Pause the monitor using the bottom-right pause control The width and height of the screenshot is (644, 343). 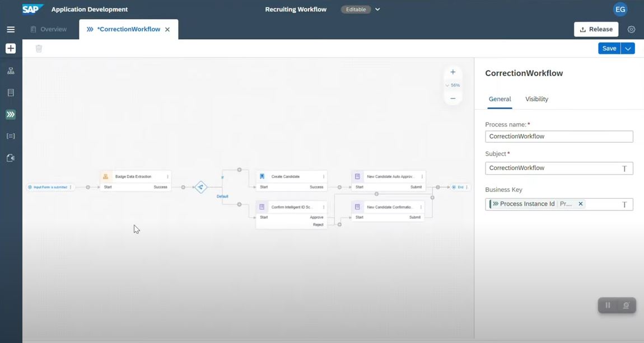608,305
